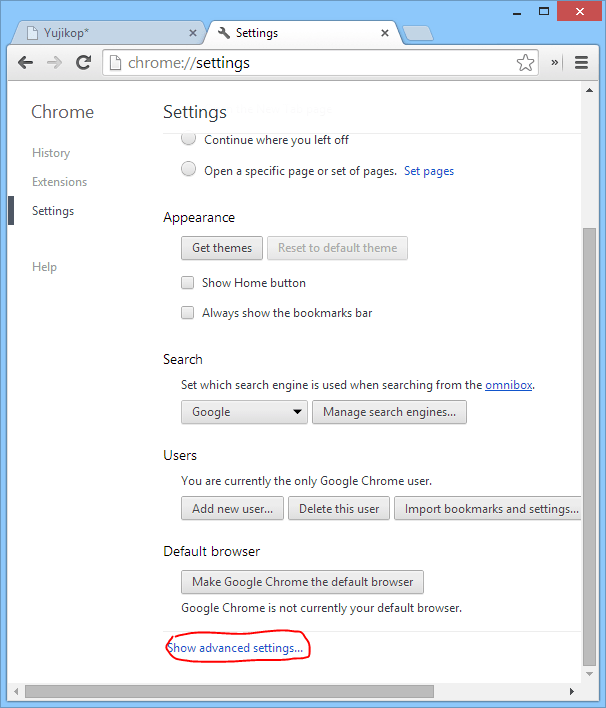
Task: Select Continue where you left off
Action: tap(188, 138)
